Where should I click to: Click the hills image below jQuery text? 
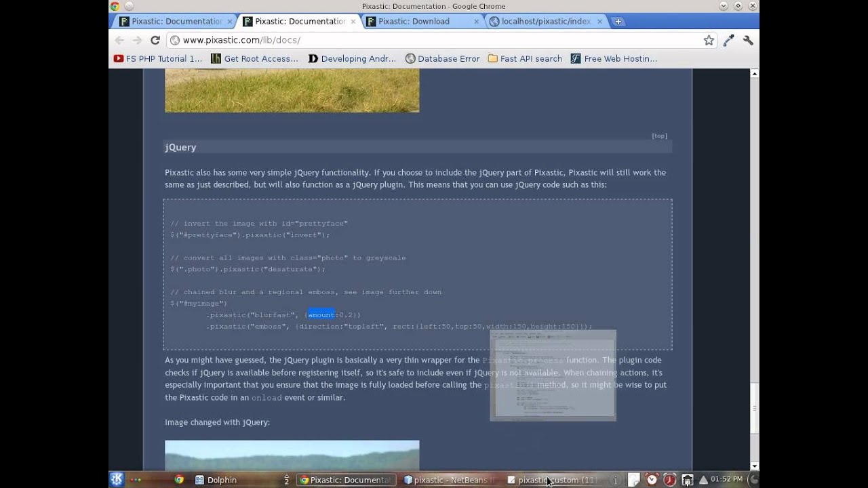(292, 455)
